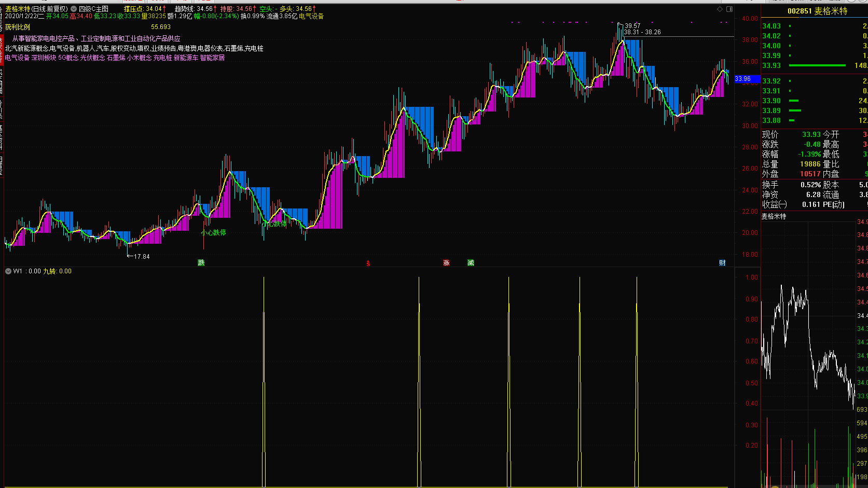
Task: Click the 38.31 - 38.26 gap label
Action: point(642,32)
